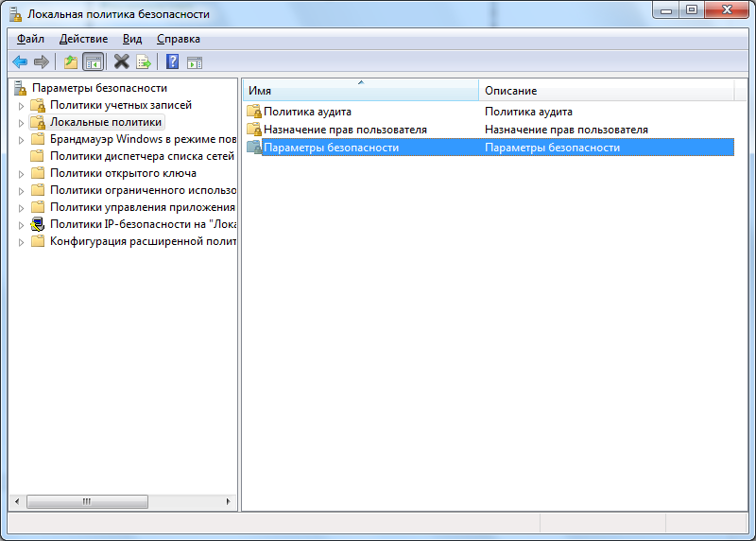The image size is (756, 541).
Task: Click the local policies folder icon
Action: click(x=38, y=122)
